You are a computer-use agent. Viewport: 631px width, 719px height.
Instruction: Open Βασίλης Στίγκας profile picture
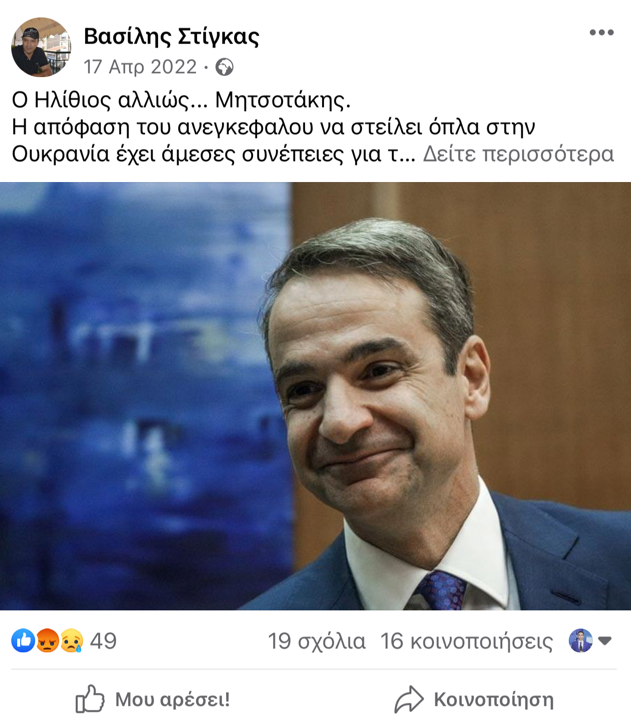tap(41, 47)
